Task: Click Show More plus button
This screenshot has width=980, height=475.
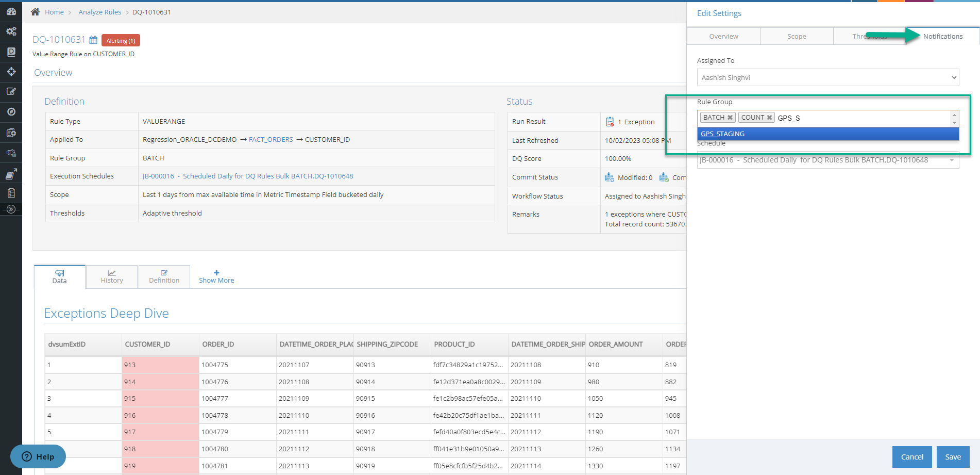Action: [216, 277]
